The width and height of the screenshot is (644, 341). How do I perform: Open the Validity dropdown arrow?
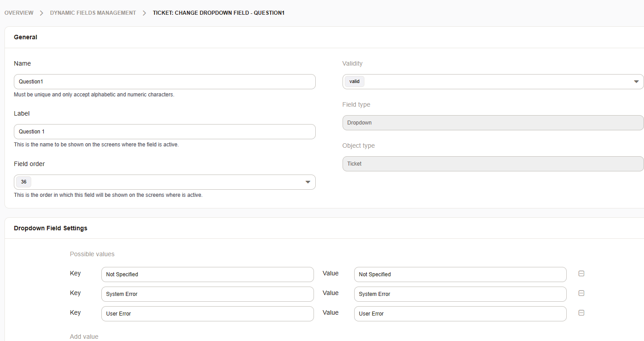point(636,82)
